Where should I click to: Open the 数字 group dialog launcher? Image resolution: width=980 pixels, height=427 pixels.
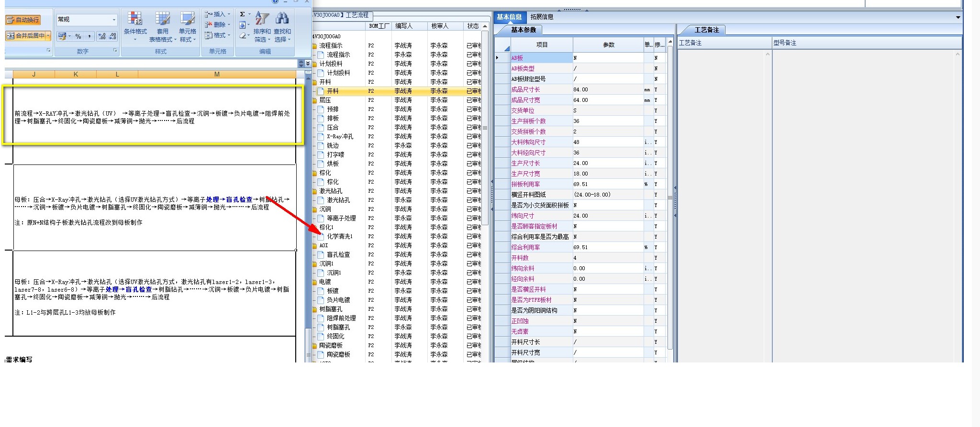115,50
